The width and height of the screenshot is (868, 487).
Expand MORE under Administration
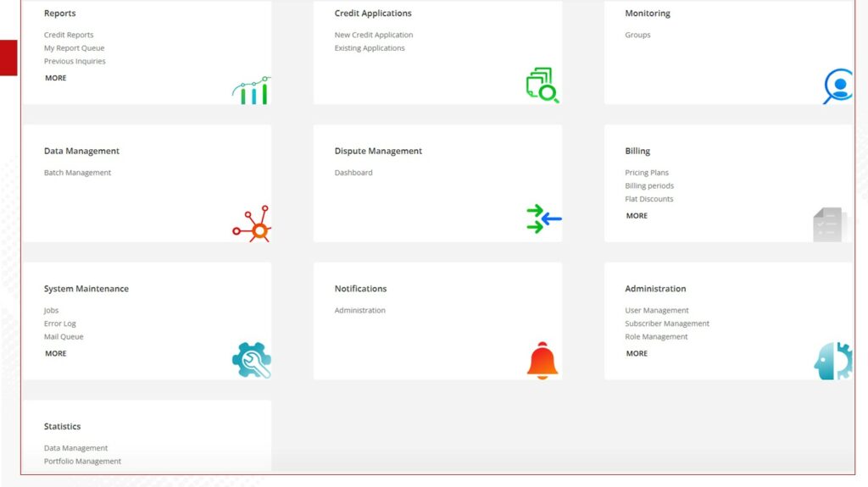click(x=637, y=354)
